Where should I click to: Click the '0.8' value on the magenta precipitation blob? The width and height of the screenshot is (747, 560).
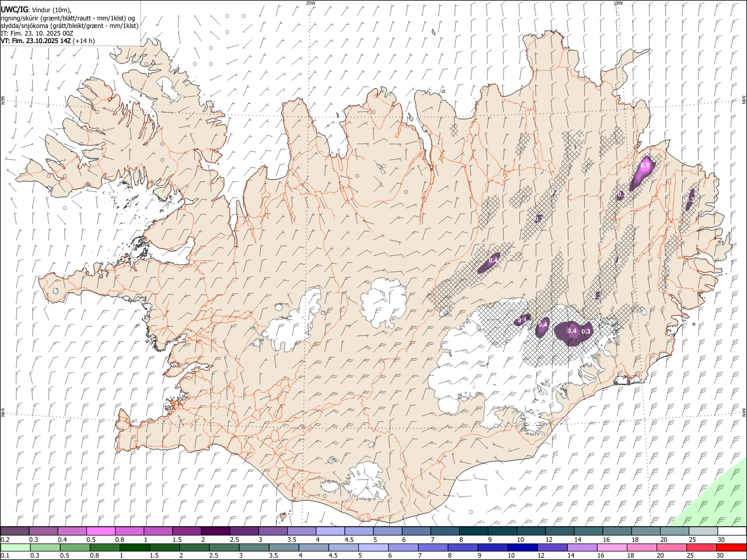(x=645, y=166)
